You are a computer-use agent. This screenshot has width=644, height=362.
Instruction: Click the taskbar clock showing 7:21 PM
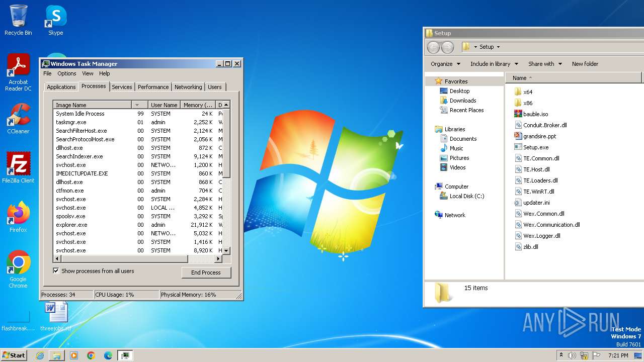coord(618,355)
